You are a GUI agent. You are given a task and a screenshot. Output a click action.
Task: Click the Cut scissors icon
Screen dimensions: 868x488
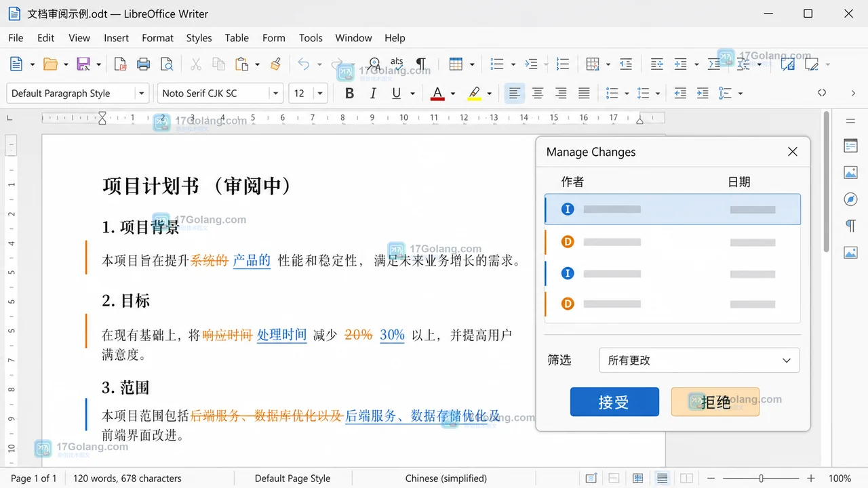click(x=195, y=64)
